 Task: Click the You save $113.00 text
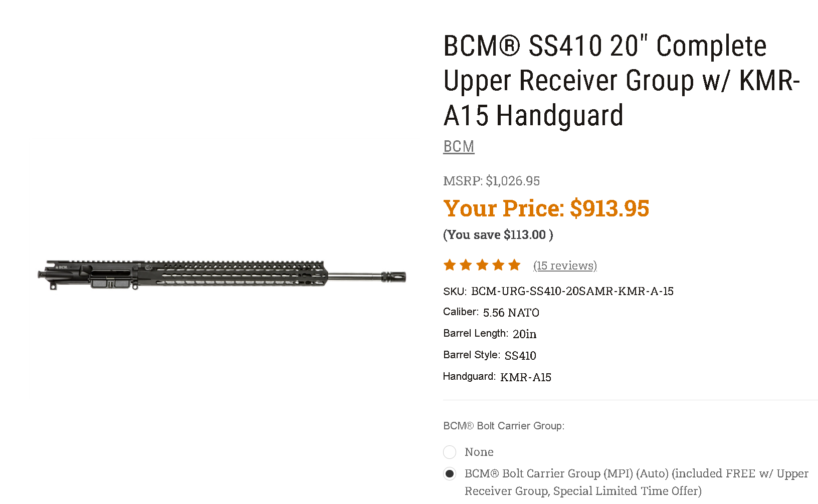(498, 235)
